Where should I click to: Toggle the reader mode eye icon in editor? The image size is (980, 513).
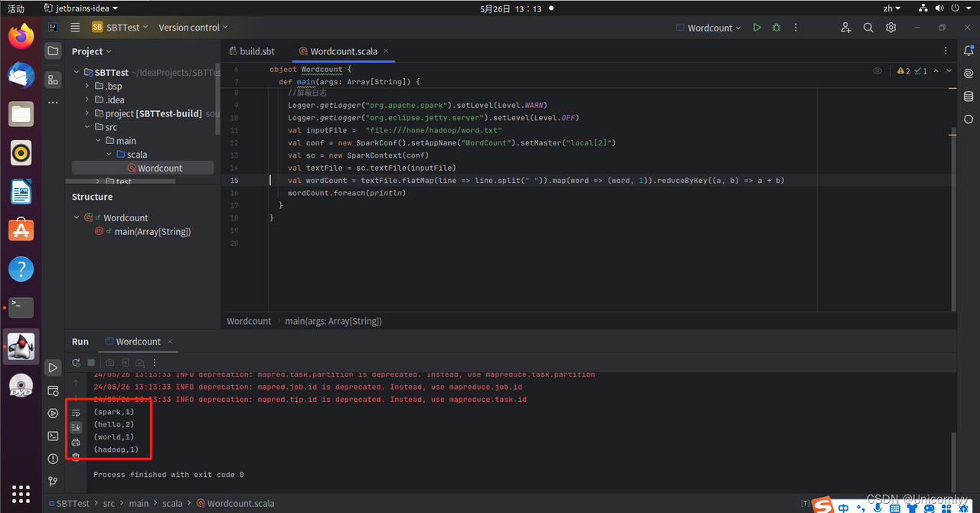pos(877,70)
